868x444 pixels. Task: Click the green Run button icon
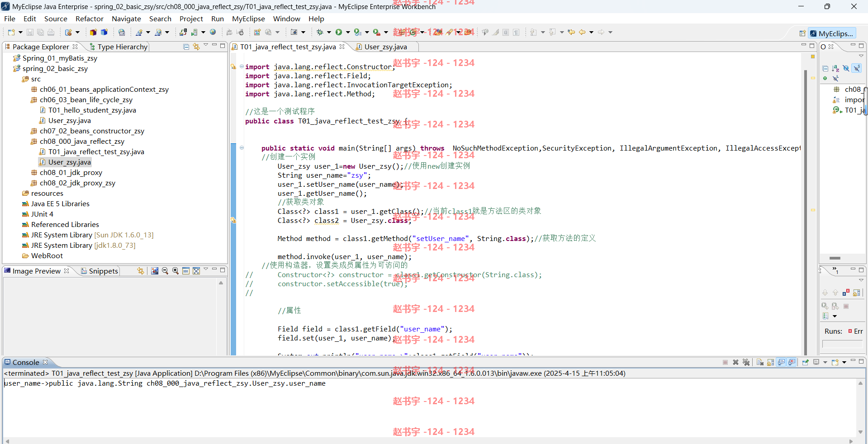click(339, 32)
